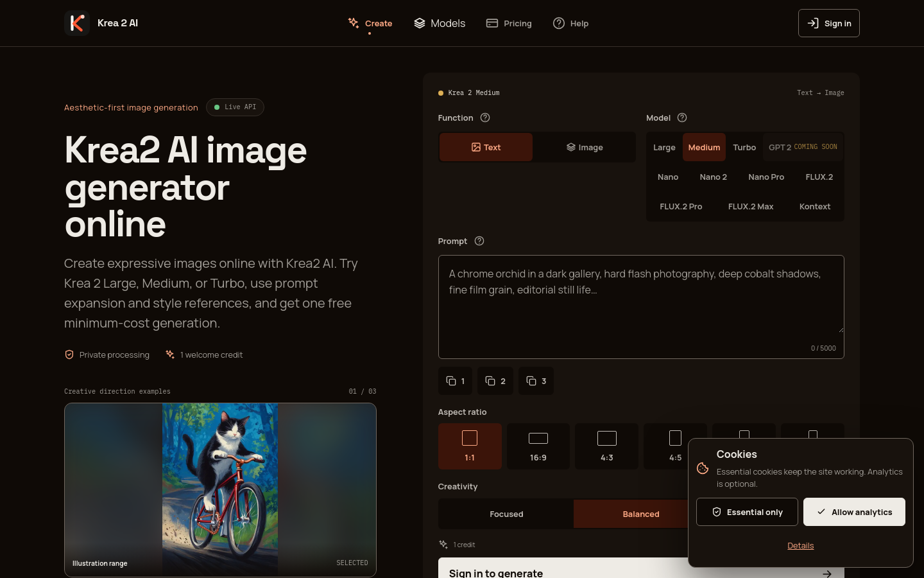
Task: Choose the Large model
Action: [664, 147]
